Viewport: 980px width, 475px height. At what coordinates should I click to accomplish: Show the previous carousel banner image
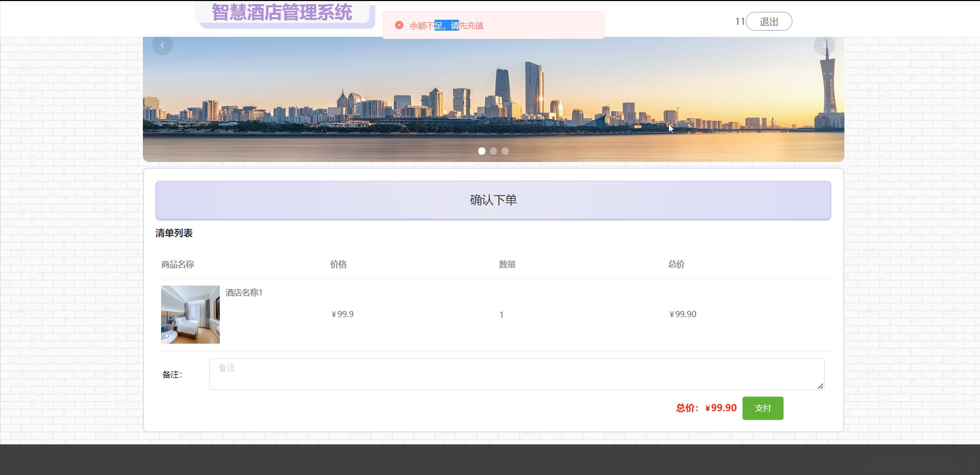(162, 45)
